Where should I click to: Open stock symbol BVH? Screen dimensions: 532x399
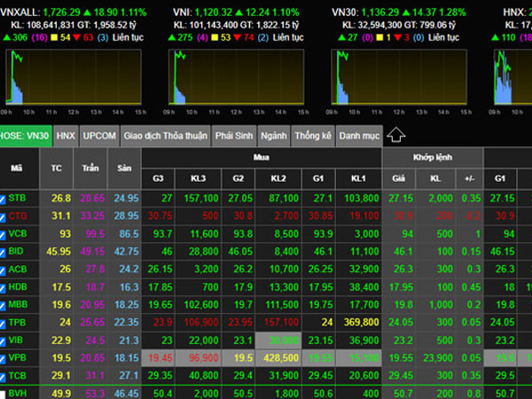18,393
